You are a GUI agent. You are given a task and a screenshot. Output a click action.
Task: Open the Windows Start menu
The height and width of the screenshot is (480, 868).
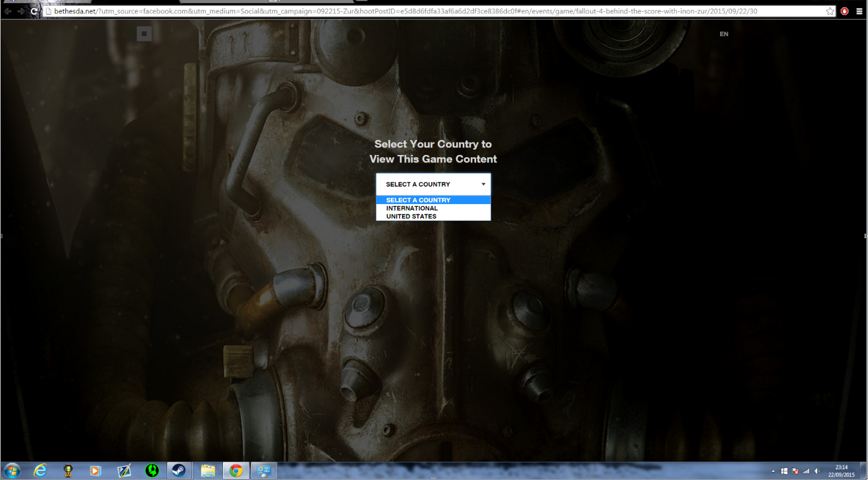(x=12, y=471)
